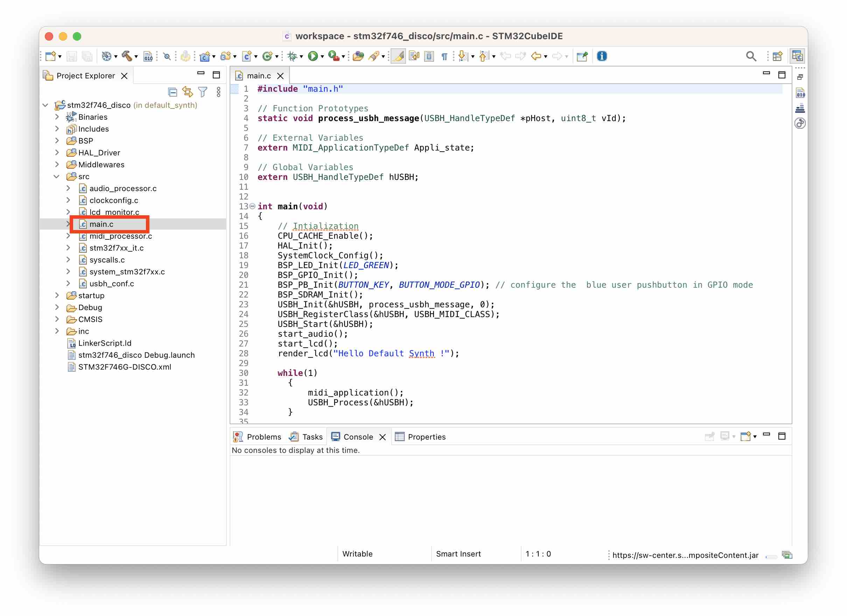Click the Debug bug icon

click(292, 56)
